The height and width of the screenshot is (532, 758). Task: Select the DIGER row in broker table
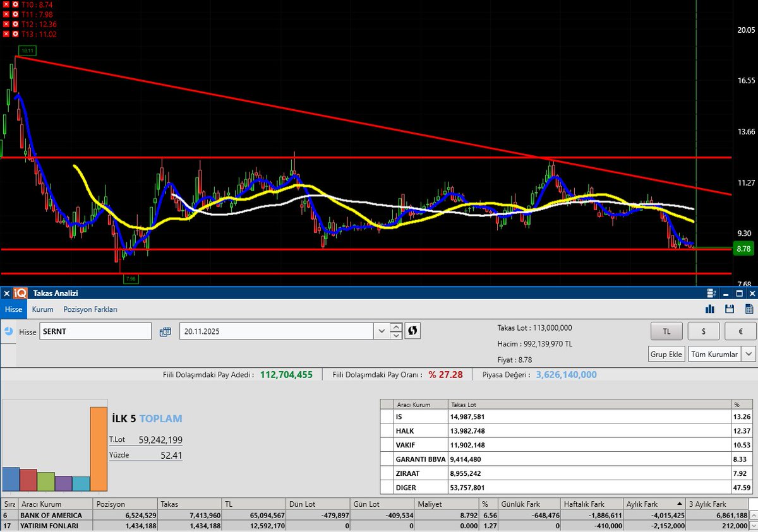point(567,487)
